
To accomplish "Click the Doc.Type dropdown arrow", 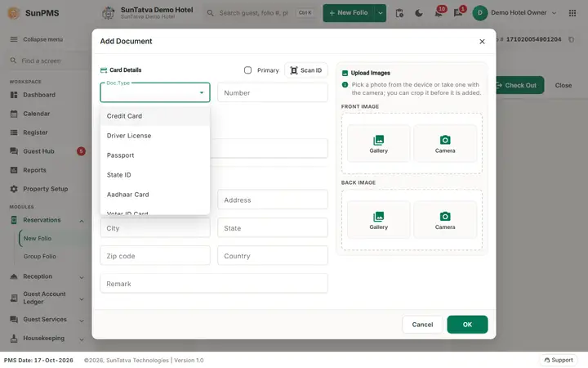I will coord(202,92).
